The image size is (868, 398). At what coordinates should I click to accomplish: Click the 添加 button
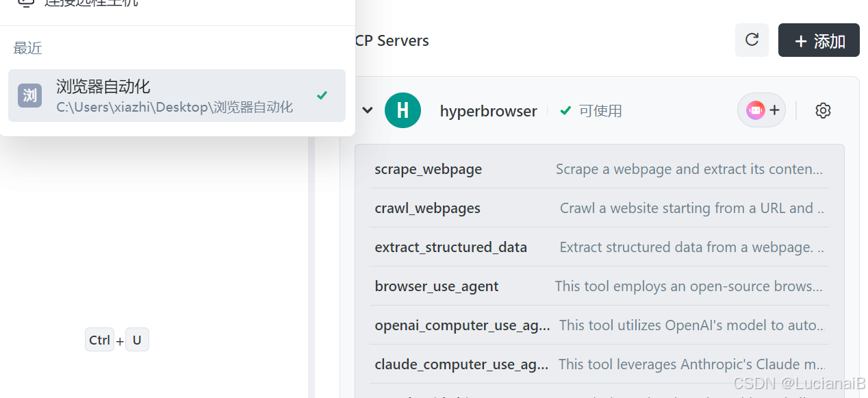click(819, 40)
